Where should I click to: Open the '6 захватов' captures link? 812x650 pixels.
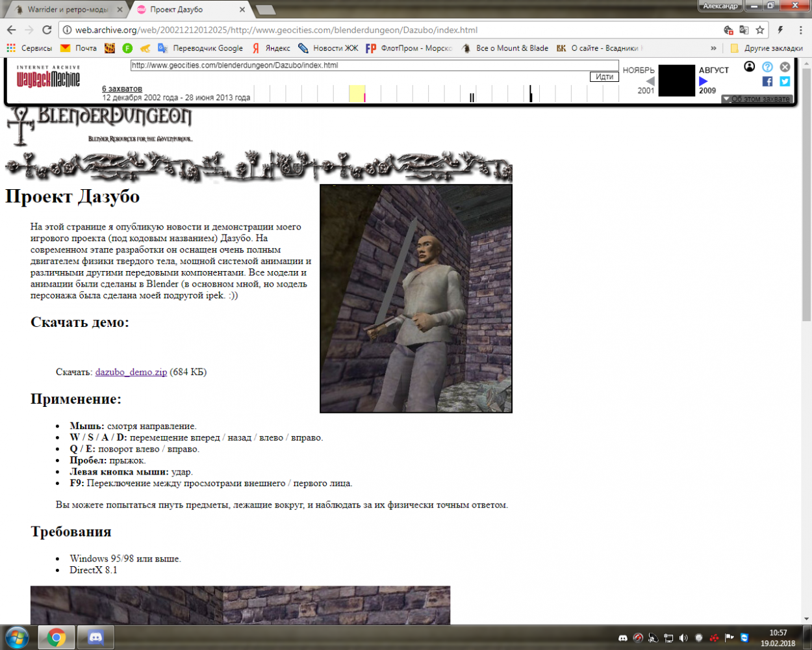pyautogui.click(x=122, y=88)
